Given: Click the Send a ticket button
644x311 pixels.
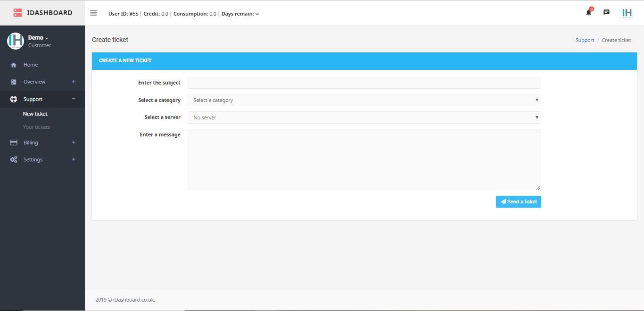Looking at the screenshot, I should coord(519,202).
